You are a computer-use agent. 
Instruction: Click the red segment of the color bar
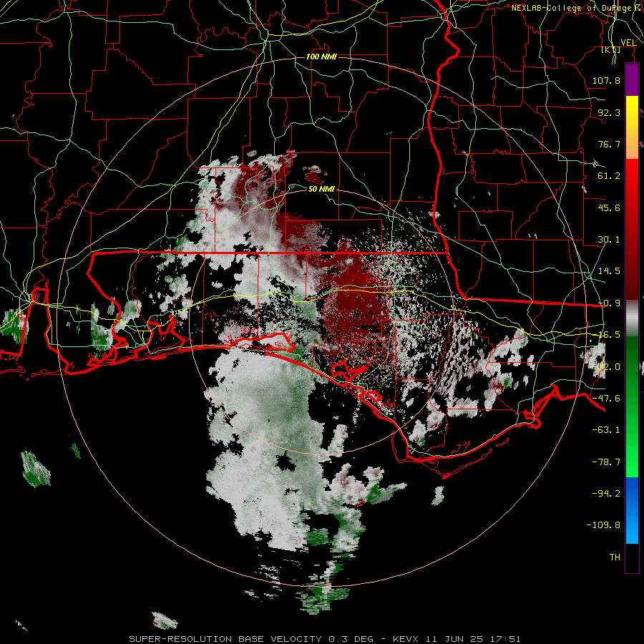pos(632,229)
